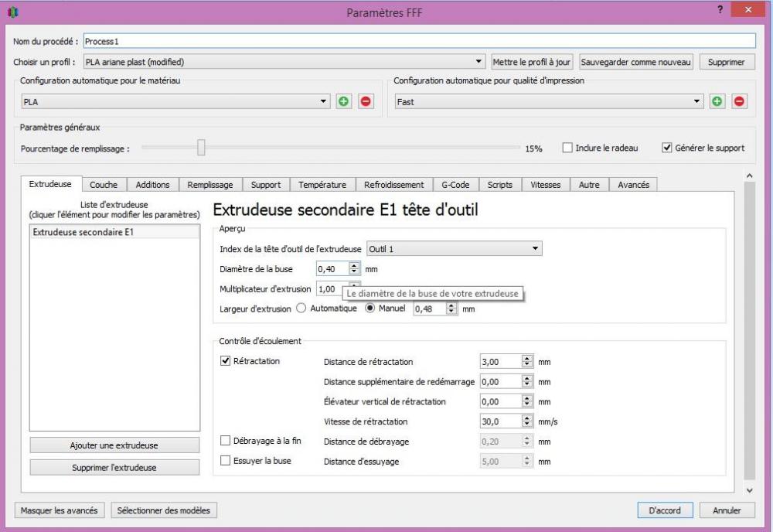Click stepper arrows of manual extrusion width
This screenshot has width=773, height=532.
click(451, 309)
